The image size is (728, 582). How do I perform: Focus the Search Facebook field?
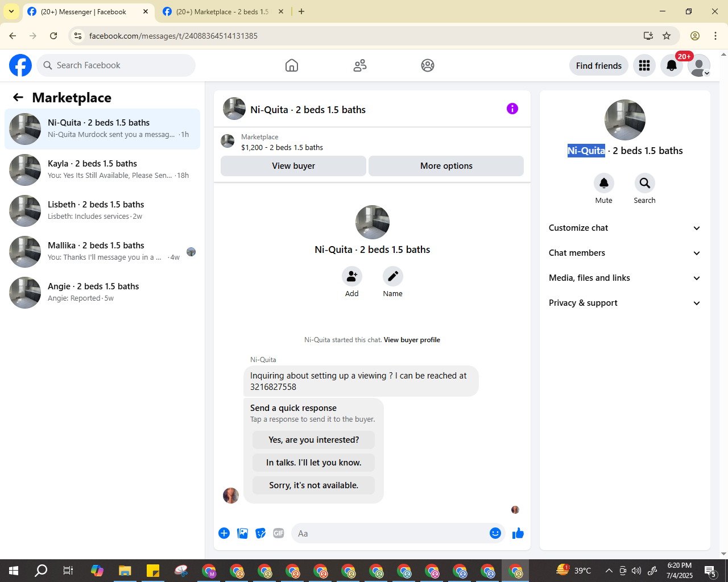point(116,65)
